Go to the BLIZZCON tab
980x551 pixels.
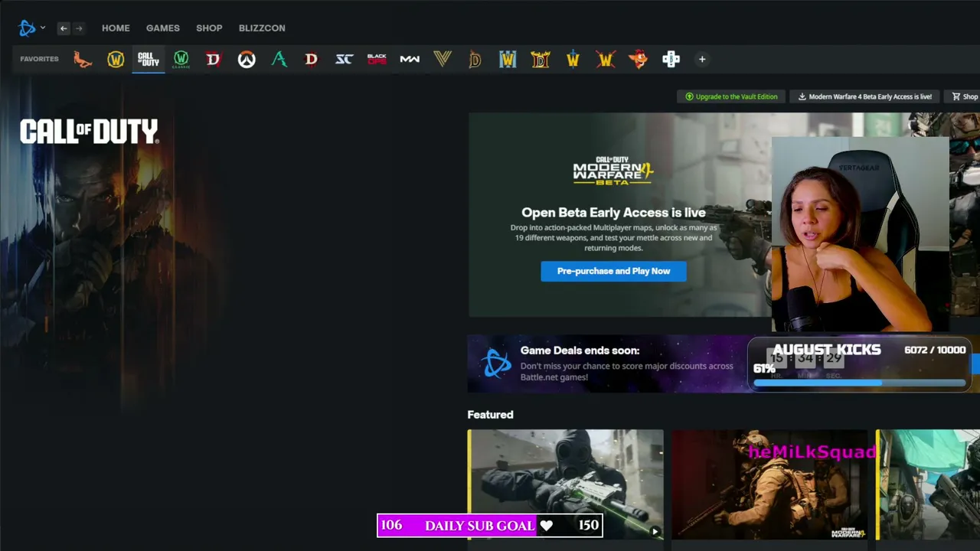(262, 28)
